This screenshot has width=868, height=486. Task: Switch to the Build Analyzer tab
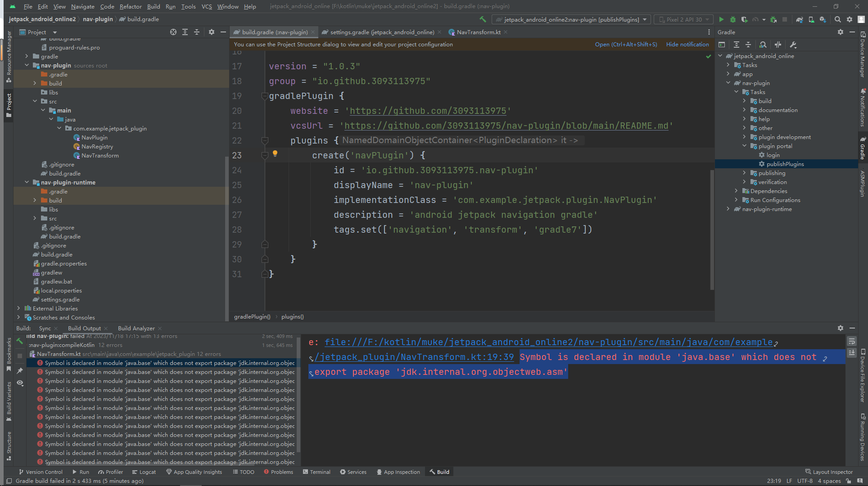click(x=136, y=328)
